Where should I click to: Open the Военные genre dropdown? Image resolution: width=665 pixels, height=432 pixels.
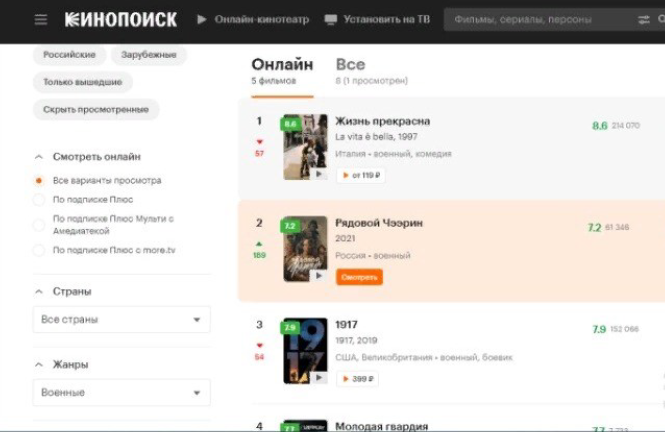click(x=122, y=392)
